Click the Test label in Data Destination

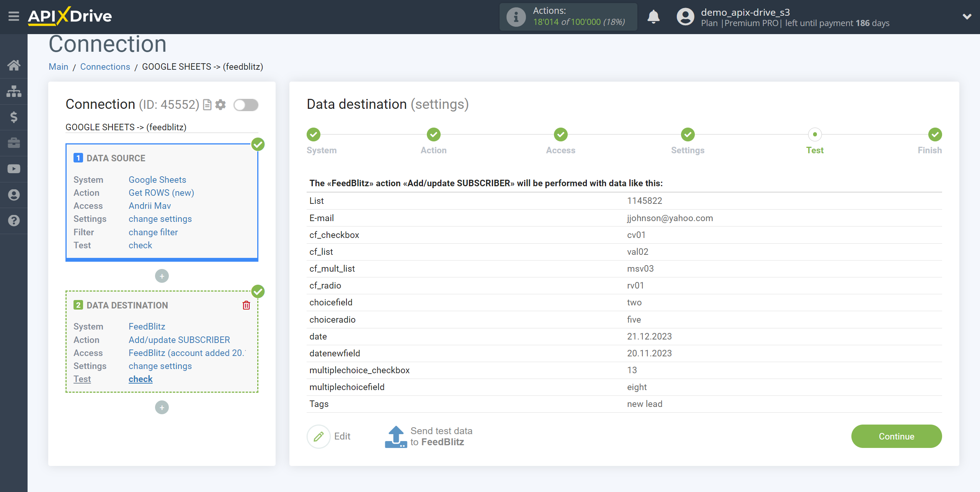82,379
